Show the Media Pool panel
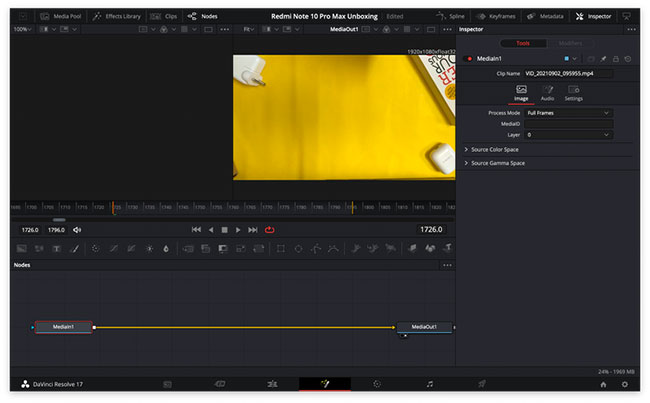 (61, 16)
